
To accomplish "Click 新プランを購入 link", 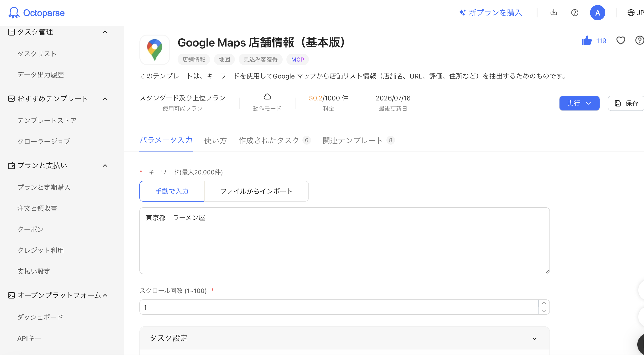I will click(495, 12).
